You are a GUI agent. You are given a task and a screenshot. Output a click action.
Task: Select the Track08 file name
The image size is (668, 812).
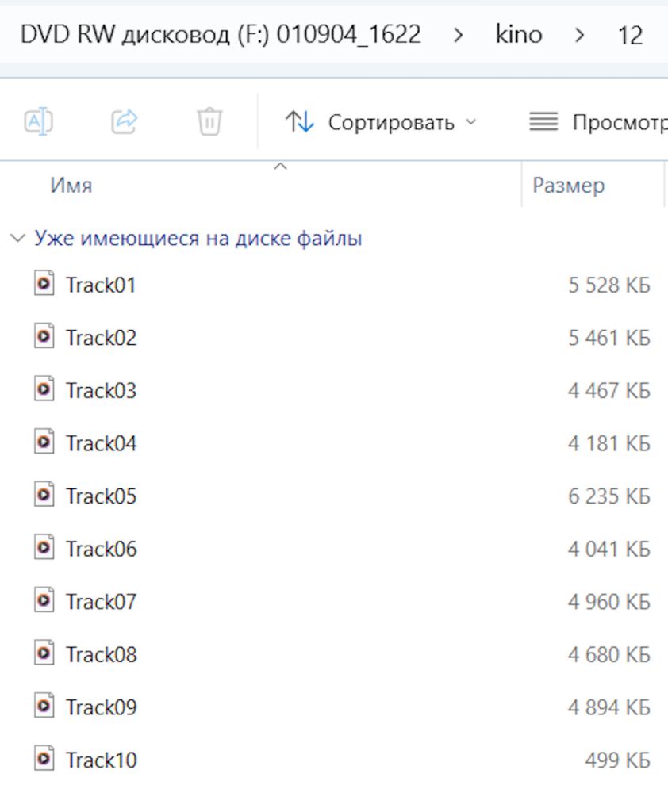point(101,654)
